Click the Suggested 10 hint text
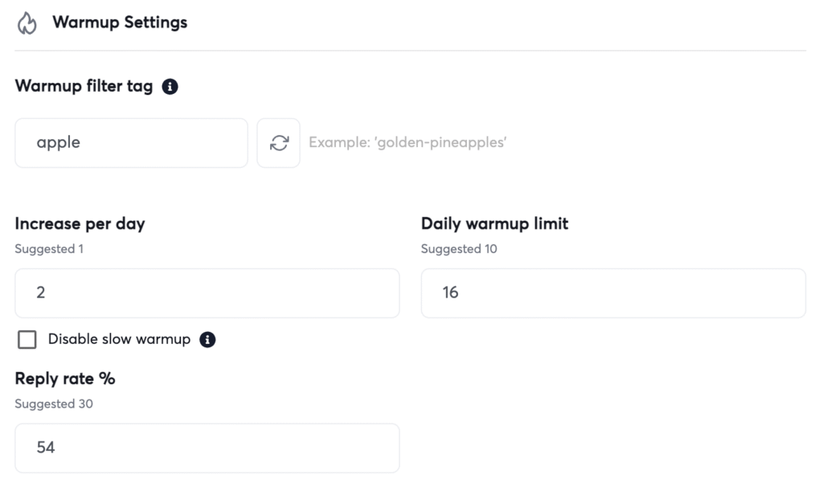The width and height of the screenshot is (823, 504). 459,249
